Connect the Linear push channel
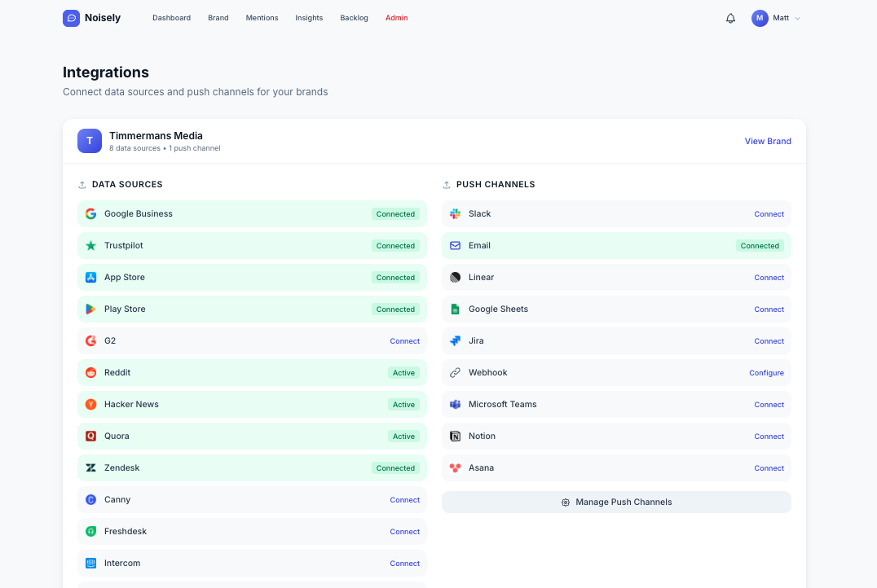 point(769,277)
